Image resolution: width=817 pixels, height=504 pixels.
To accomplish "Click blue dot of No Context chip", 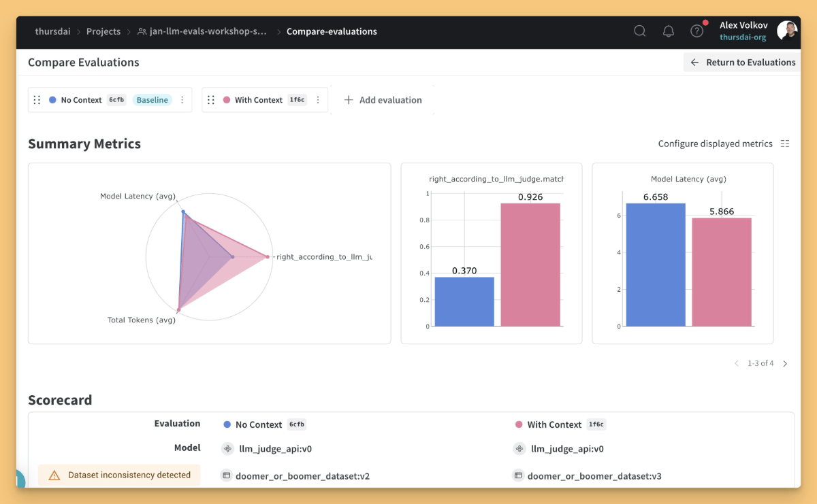I will [x=52, y=100].
